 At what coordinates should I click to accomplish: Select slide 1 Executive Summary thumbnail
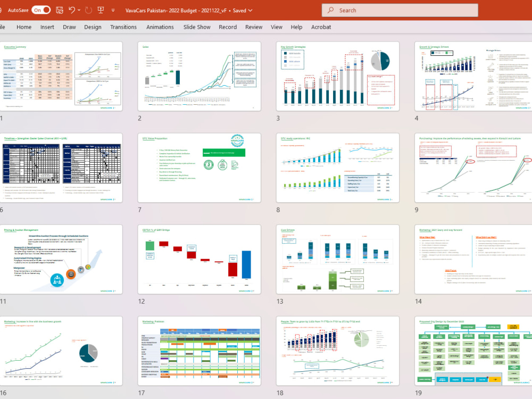coord(61,76)
